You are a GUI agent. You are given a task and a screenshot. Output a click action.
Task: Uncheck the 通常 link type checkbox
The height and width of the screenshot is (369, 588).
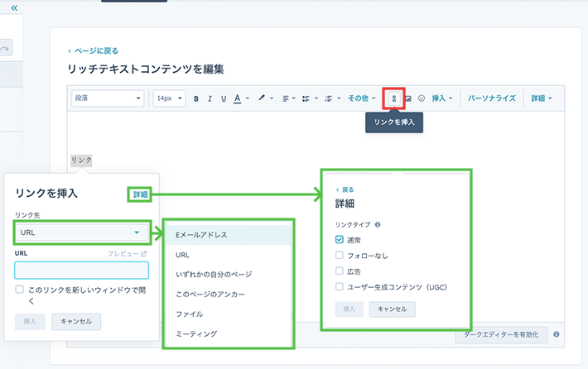click(340, 239)
